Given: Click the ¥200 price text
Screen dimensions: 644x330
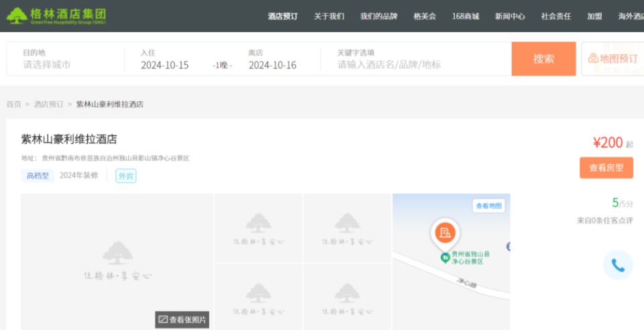Looking at the screenshot, I should click(608, 143).
